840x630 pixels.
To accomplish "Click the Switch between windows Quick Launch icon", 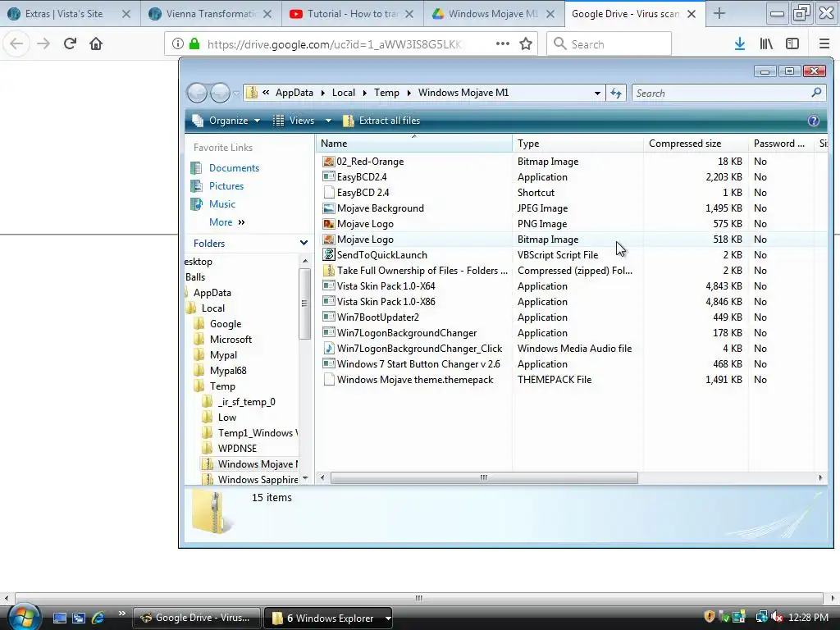I will click(79, 618).
